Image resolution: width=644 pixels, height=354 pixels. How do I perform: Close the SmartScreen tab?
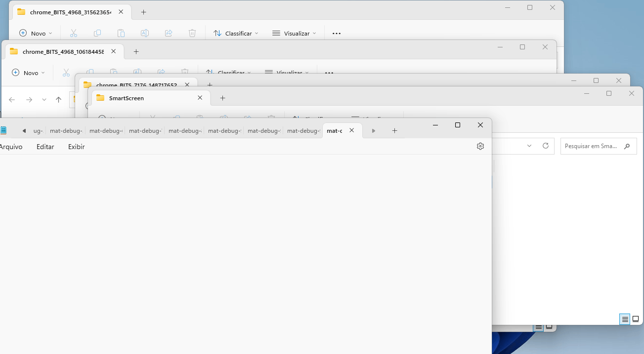200,98
